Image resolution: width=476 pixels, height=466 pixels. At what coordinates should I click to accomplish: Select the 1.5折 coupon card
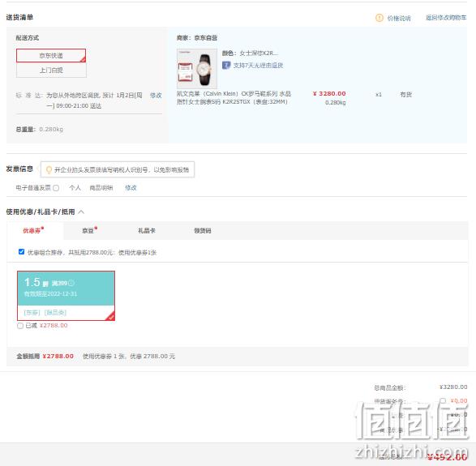click(x=66, y=296)
